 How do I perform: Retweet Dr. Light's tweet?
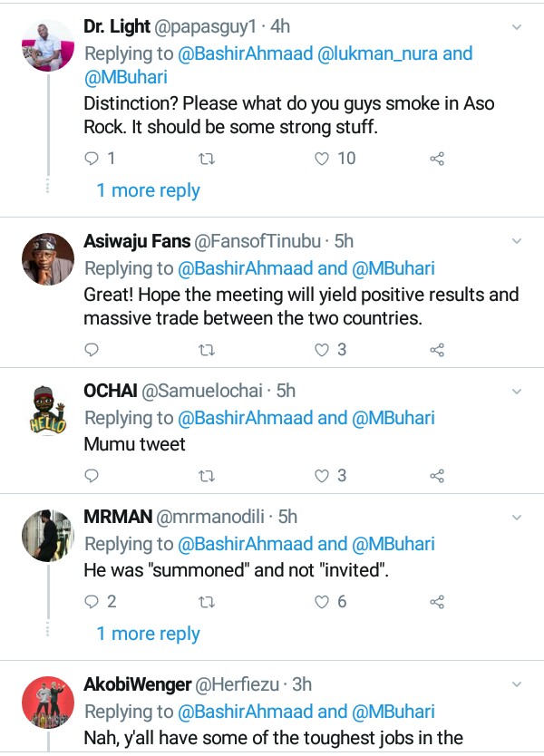click(x=206, y=159)
